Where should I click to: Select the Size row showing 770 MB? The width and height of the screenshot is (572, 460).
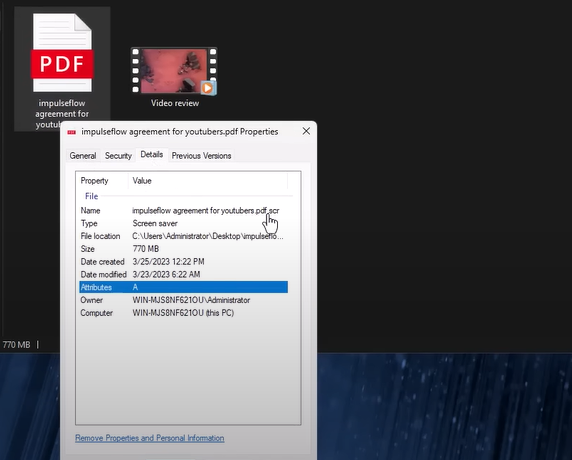coord(183,249)
